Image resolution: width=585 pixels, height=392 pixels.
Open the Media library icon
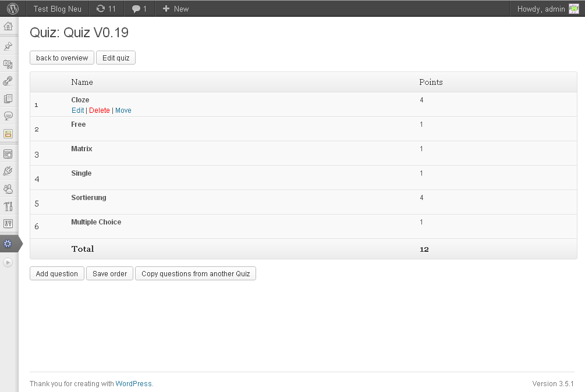[x=8, y=64]
